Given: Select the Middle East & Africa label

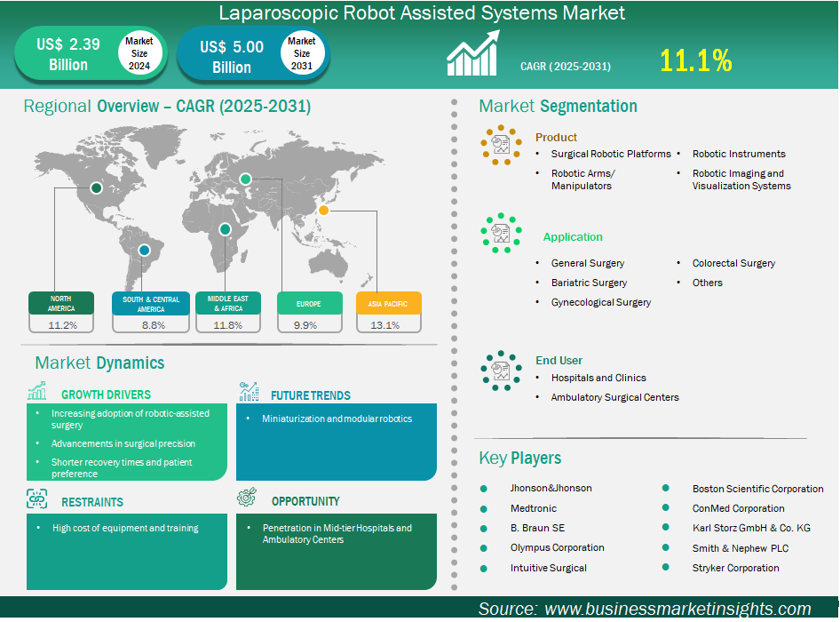Looking at the screenshot, I should [228, 304].
